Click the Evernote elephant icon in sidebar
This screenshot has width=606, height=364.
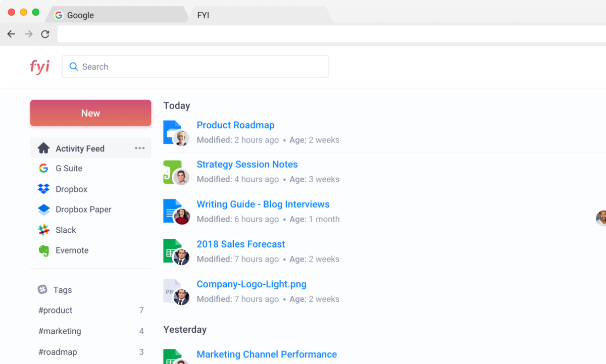[x=44, y=250]
